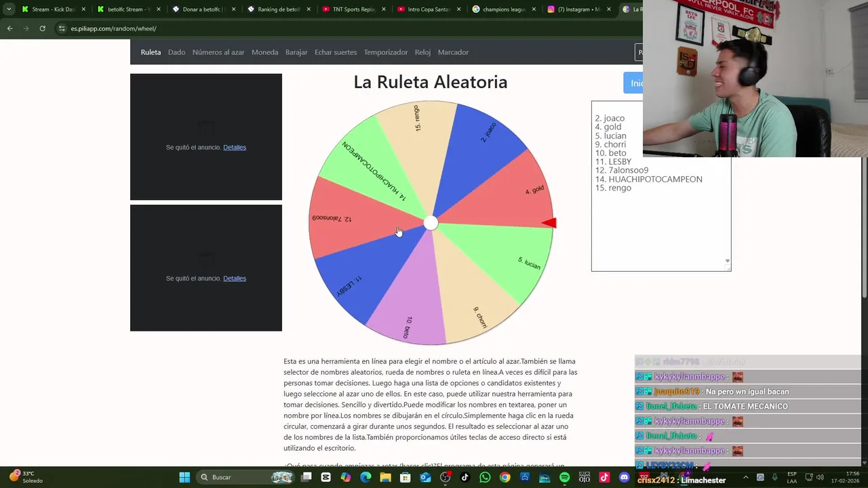Open WhatsApp from the taskbar
This screenshot has height=488, width=868.
485,477
